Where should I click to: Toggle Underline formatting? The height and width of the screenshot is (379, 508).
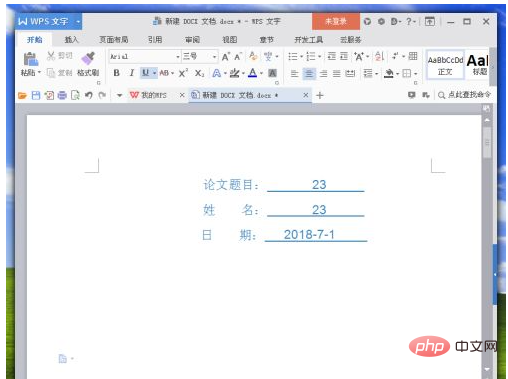[146, 73]
